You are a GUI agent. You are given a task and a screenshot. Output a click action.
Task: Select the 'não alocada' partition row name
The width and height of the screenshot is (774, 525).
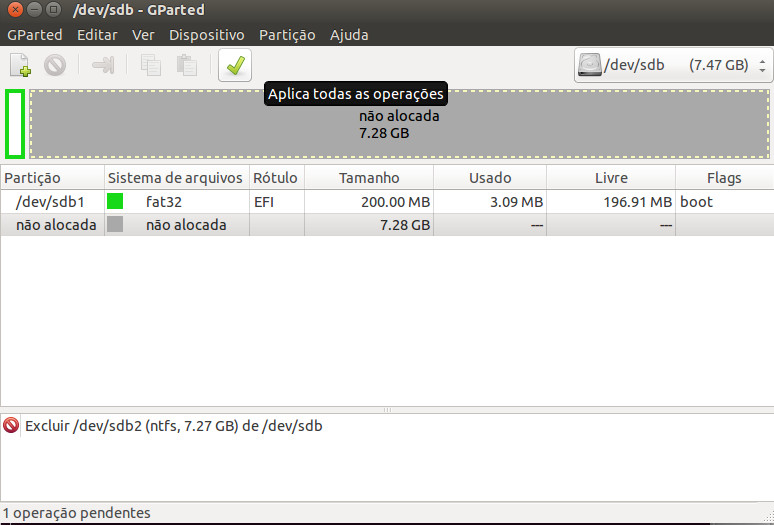pos(56,225)
